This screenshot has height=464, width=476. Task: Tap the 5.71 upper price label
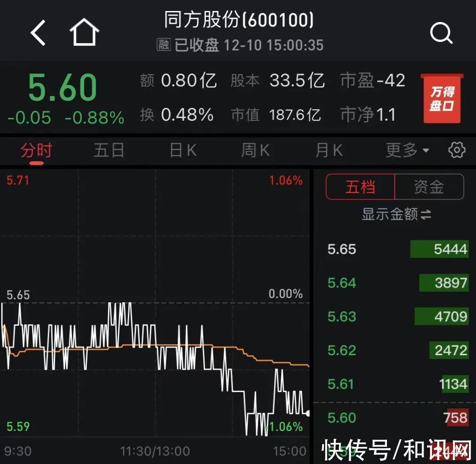(18, 181)
